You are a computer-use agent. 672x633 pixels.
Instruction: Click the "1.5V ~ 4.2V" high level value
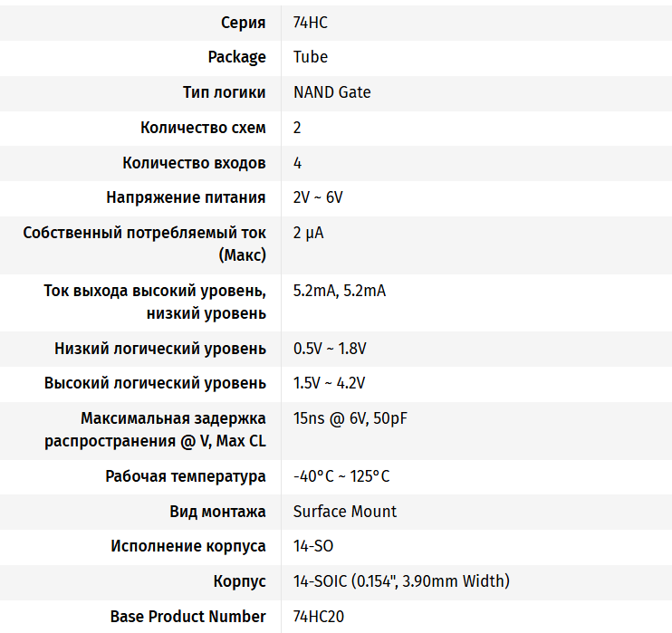tap(330, 383)
